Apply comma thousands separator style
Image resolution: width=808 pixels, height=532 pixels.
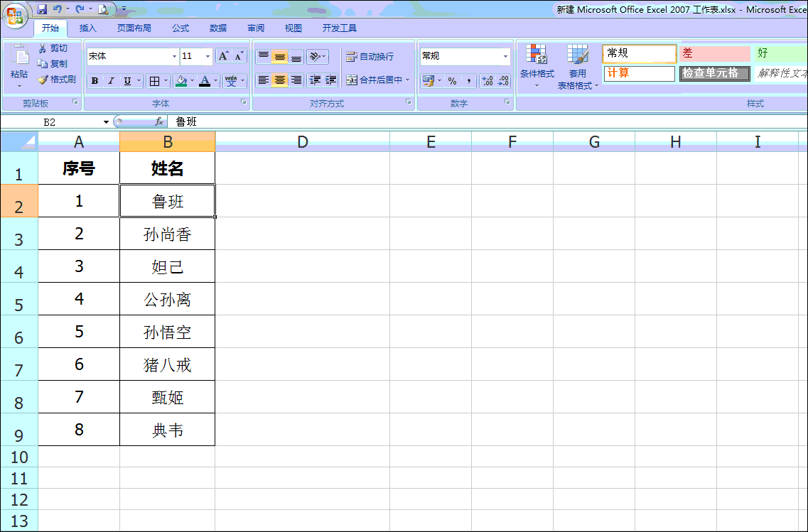pos(468,81)
